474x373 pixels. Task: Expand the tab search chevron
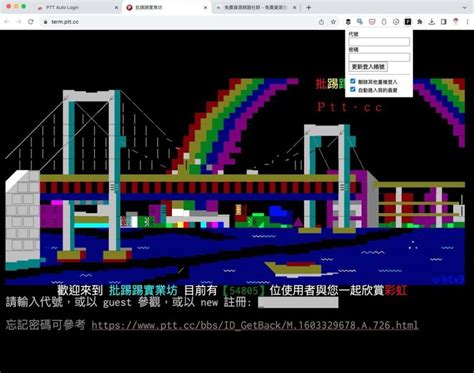click(465, 7)
